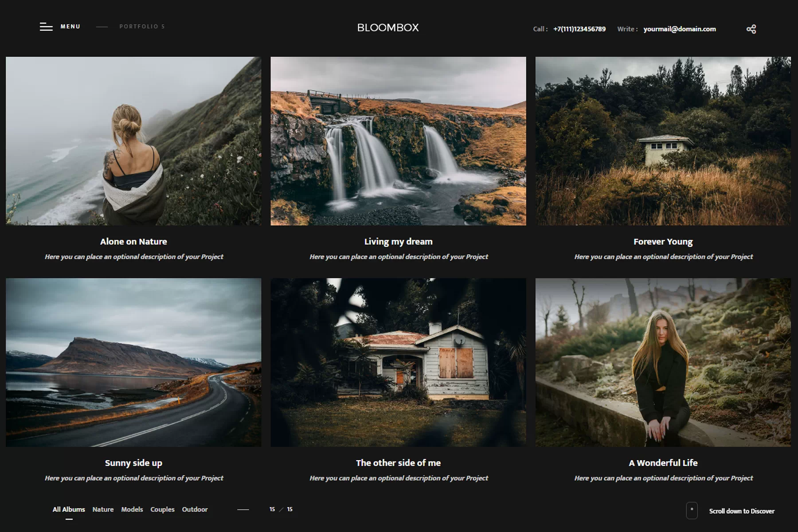Open the waterfall Living my dream photo
The image size is (798, 532).
398,141
